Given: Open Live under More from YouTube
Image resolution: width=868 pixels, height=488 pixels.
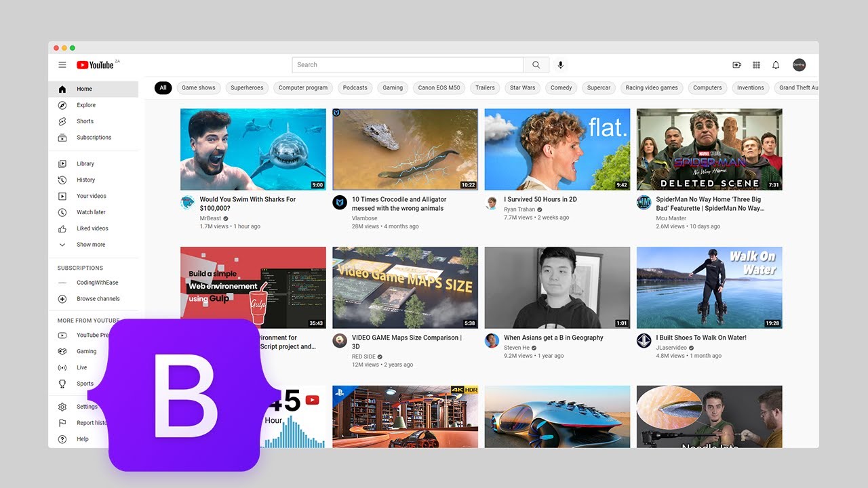Looking at the screenshot, I should 82,368.
